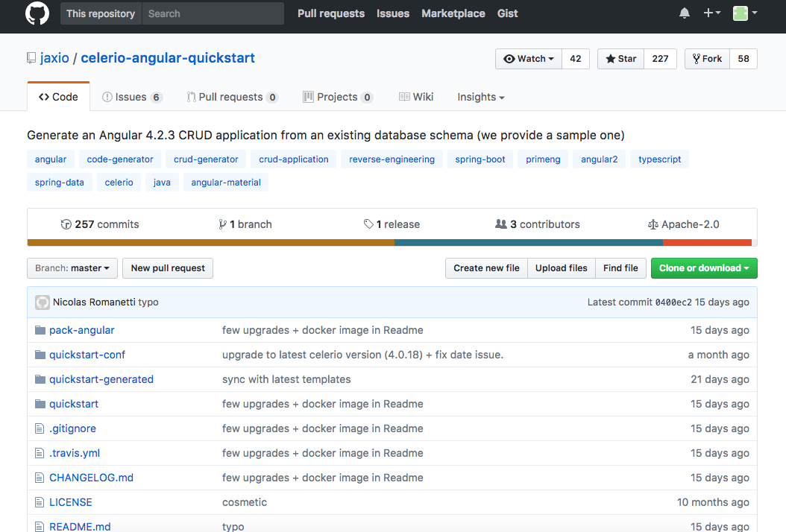This screenshot has width=786, height=532.
Task: Open the 3 contributors link
Action: pos(538,224)
